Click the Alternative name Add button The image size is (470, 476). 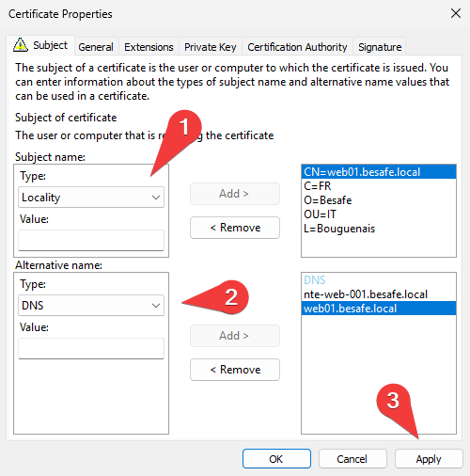[x=235, y=336]
